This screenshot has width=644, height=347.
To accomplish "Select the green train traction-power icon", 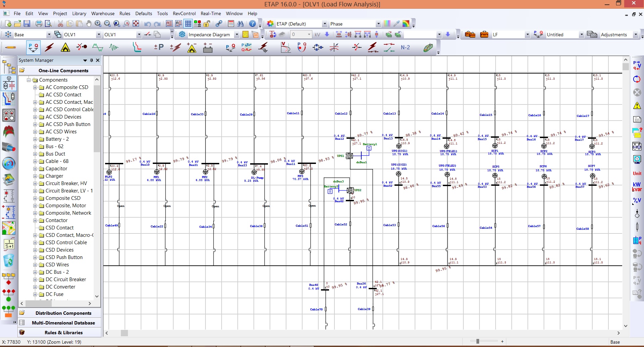I will 428,47.
